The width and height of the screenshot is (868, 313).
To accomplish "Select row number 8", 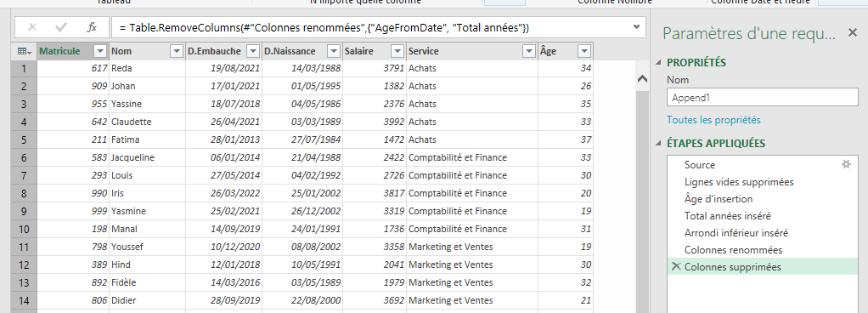I will (x=24, y=193).
